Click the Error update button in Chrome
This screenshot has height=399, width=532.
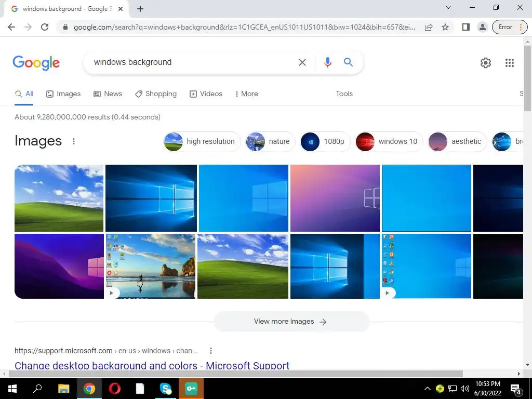point(510,27)
